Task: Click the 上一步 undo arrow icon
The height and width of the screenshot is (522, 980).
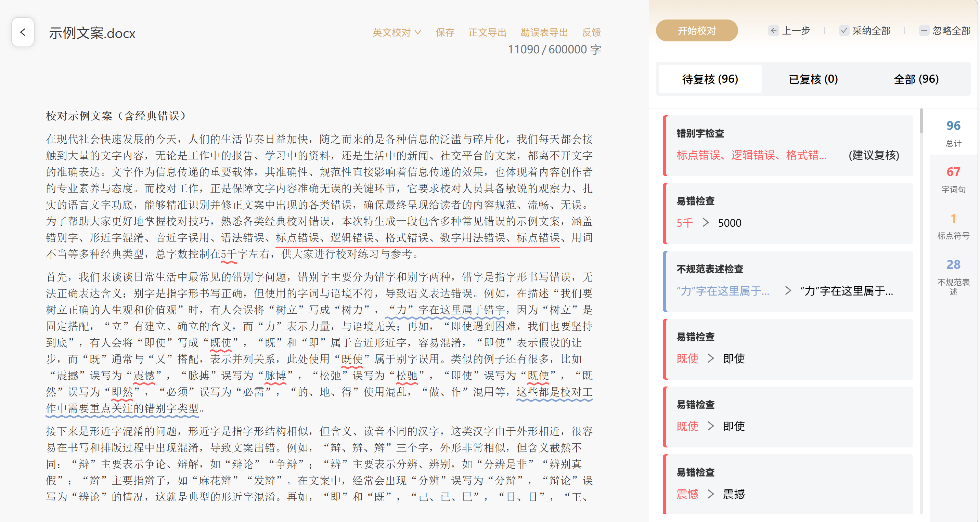Action: (x=773, y=31)
